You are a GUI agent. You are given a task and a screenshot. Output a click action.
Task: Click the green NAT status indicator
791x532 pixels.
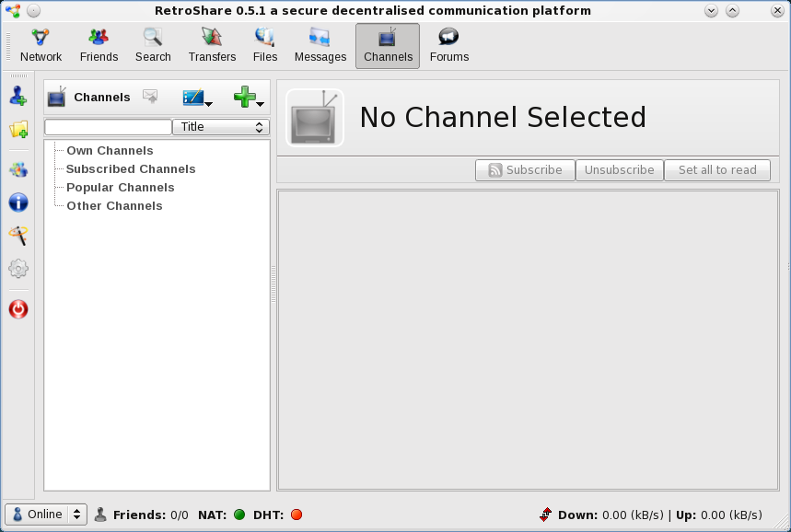click(x=239, y=515)
